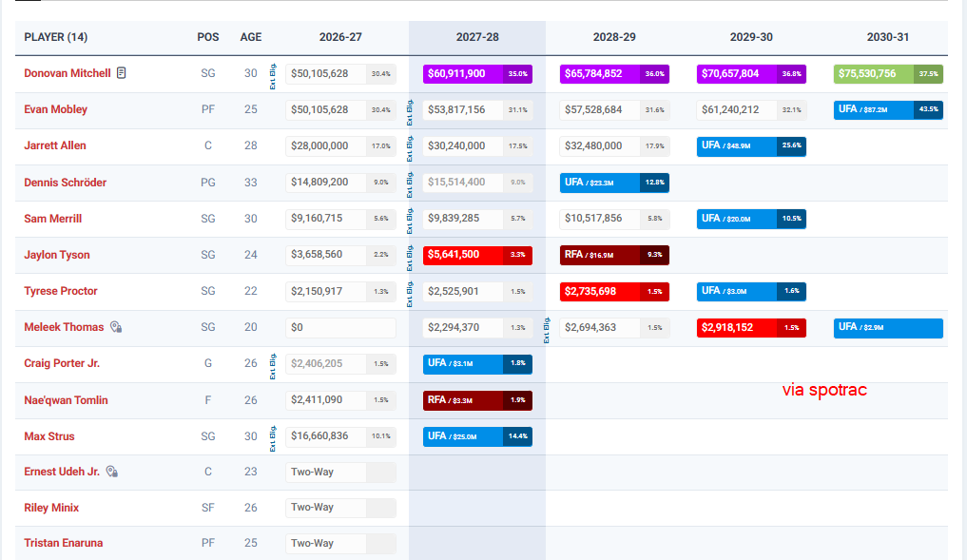Screen dimensions: 967x560
Task: Click the Ext Elig marker in Evan Mobley's row
Action: (410, 113)
